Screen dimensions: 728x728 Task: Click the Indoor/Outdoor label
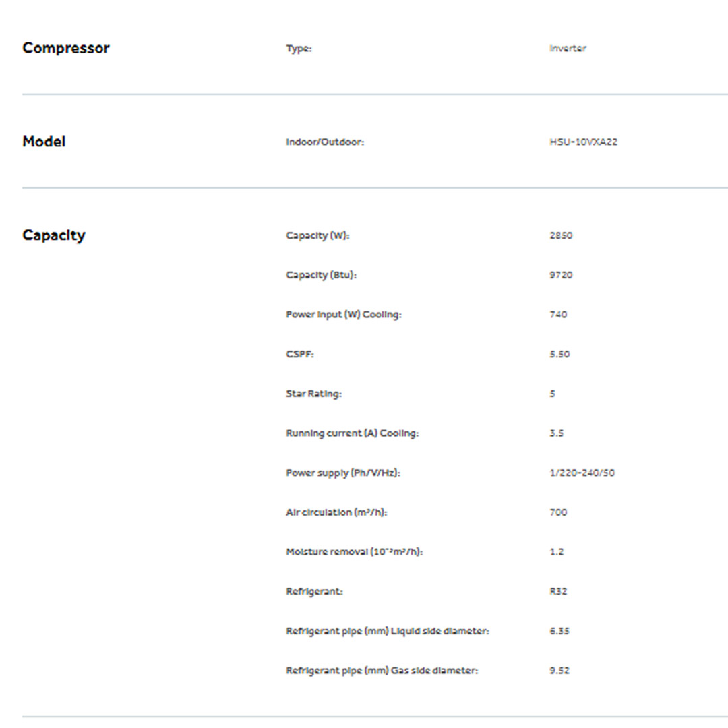pyautogui.click(x=325, y=142)
